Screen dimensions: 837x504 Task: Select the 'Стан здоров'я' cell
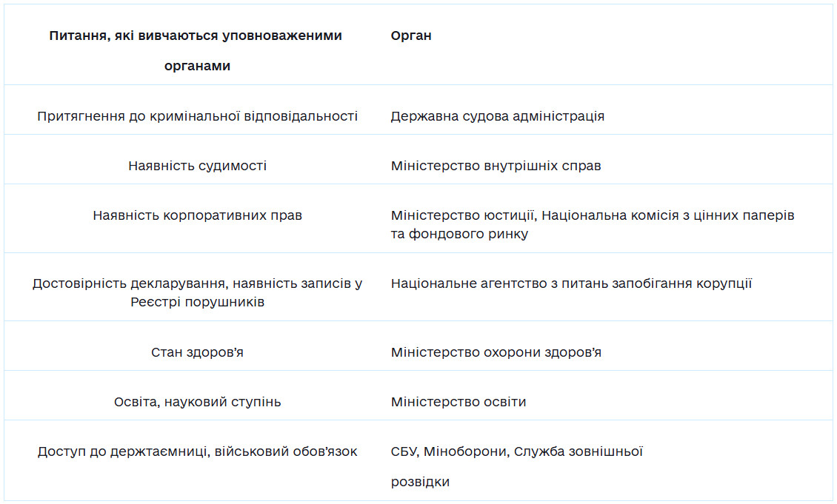(198, 352)
